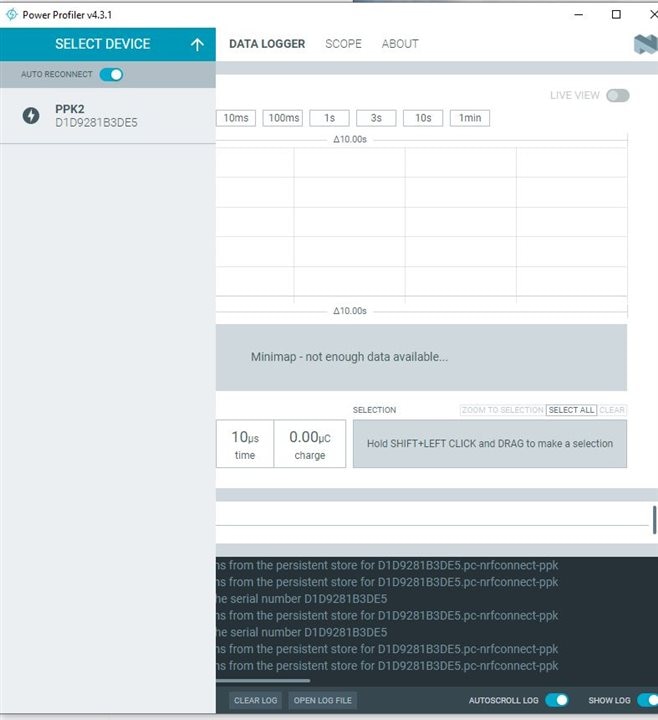658x720 pixels.
Task: Collapse the Select Device dropdown
Action: (x=107, y=44)
